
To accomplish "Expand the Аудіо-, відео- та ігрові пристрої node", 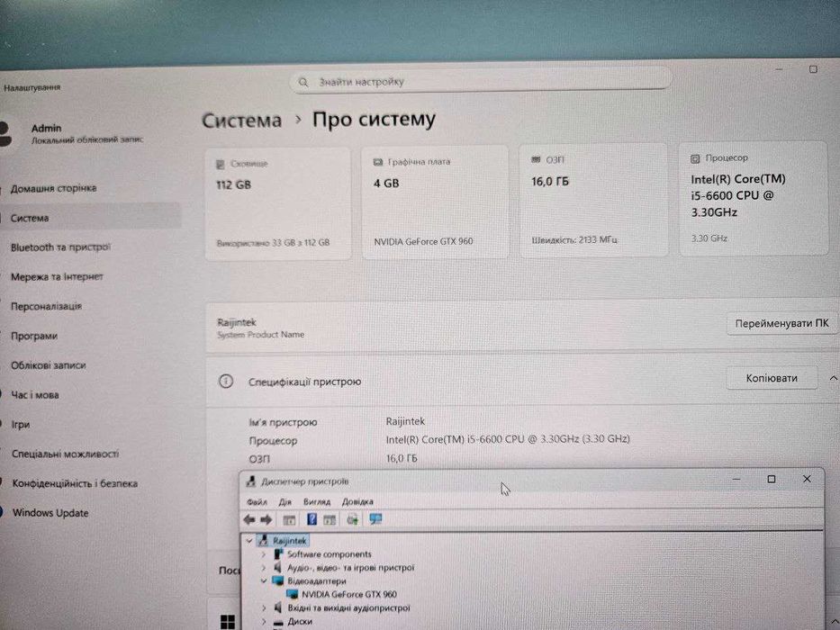I will (x=264, y=567).
